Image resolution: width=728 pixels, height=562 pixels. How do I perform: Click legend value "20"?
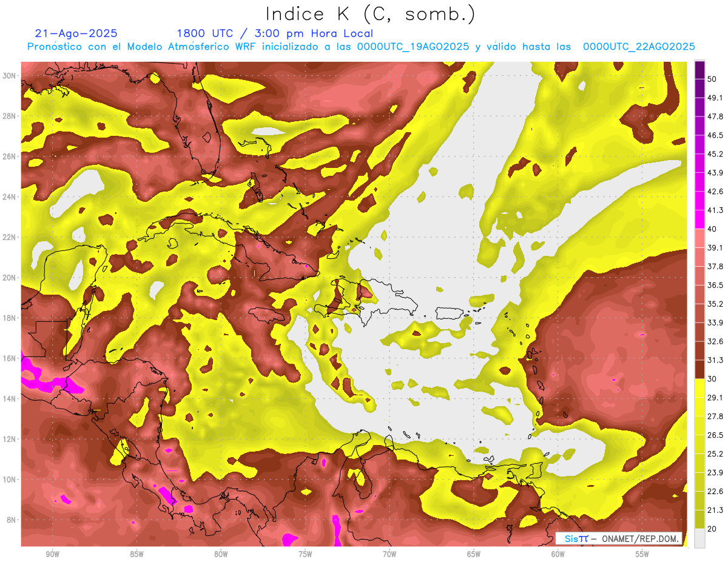point(713,529)
